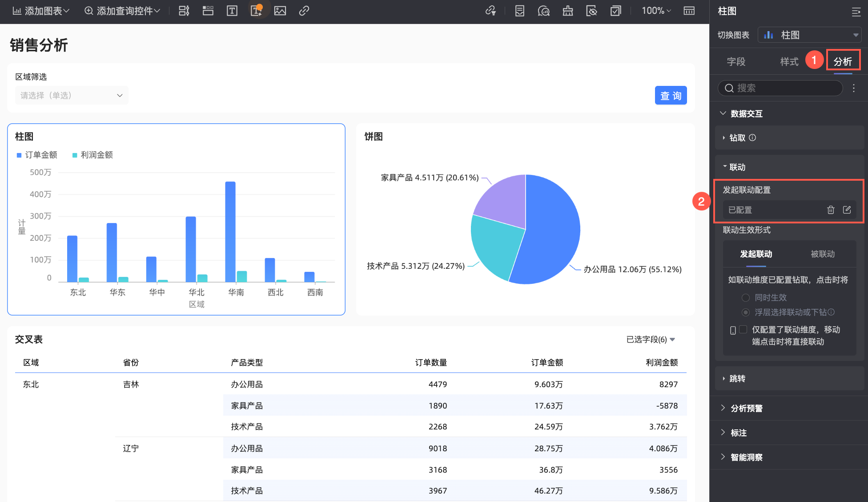Toggle 订单金额 legend color swatch
The width and height of the screenshot is (868, 502).
(19, 155)
